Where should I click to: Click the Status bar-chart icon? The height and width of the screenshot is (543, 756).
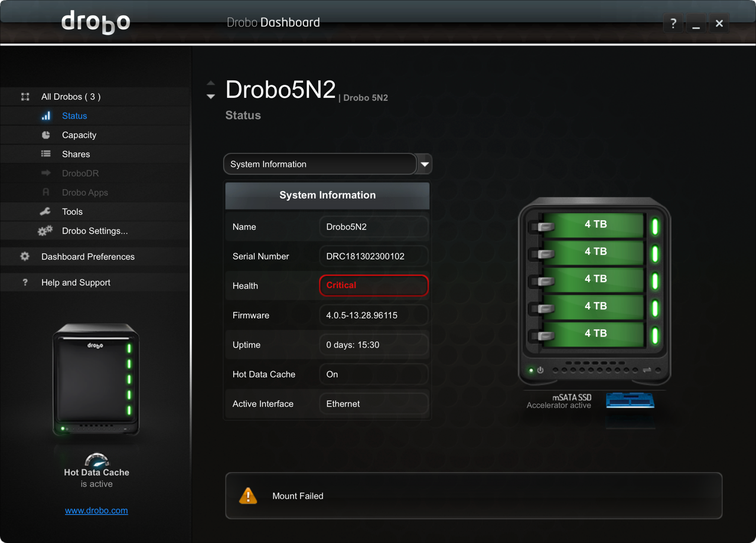45,116
